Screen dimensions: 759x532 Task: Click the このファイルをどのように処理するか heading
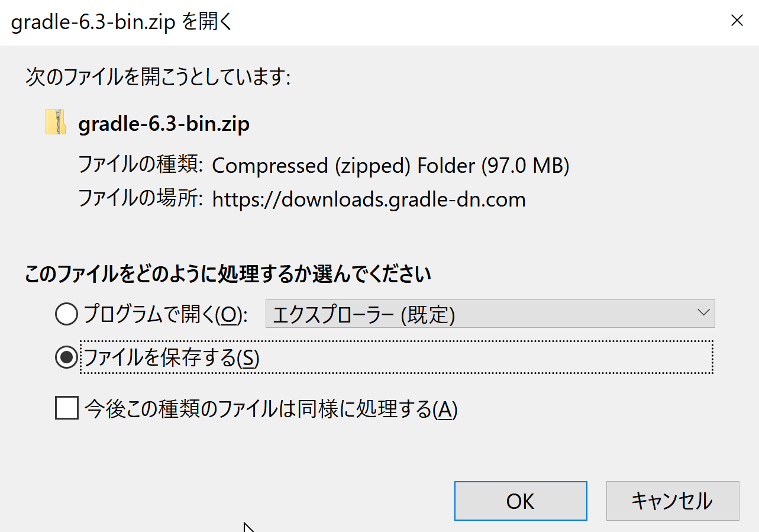[x=228, y=274]
